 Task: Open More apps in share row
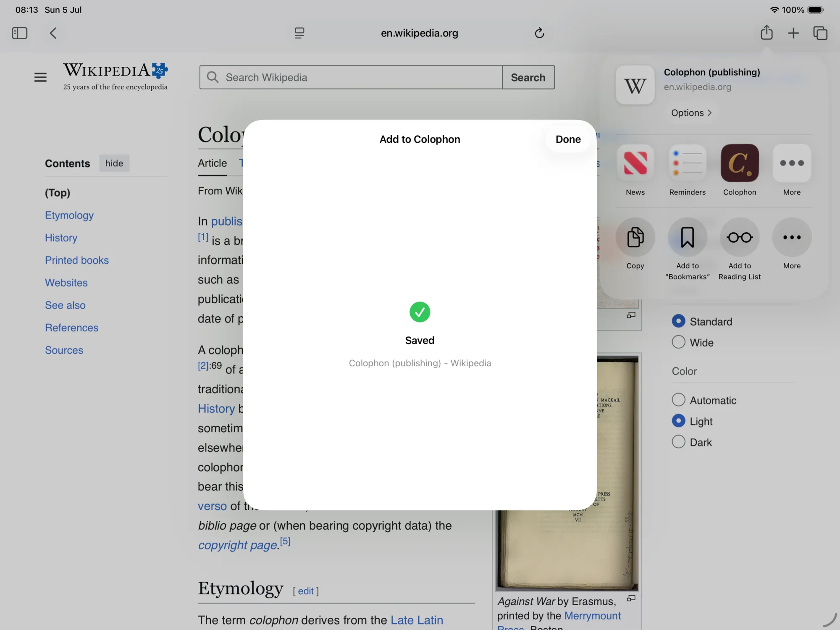click(792, 163)
